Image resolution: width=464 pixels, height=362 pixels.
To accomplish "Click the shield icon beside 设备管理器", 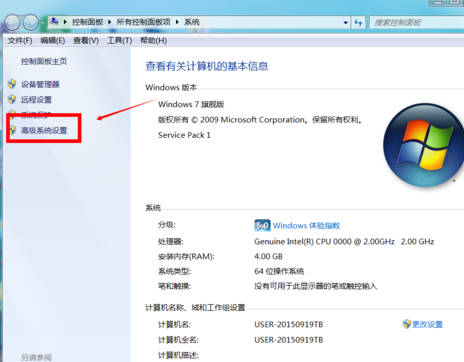I will (12, 84).
